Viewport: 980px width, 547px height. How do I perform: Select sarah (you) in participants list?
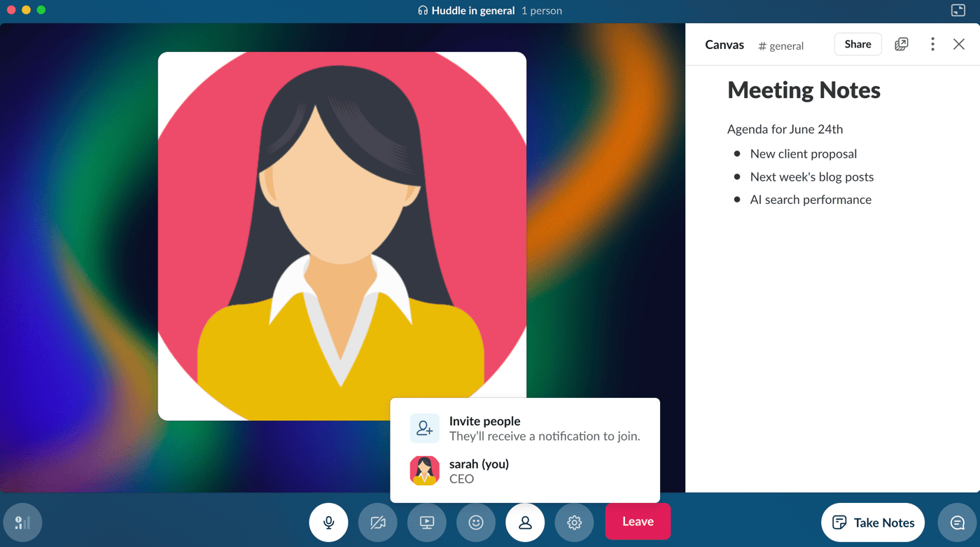tap(525, 471)
